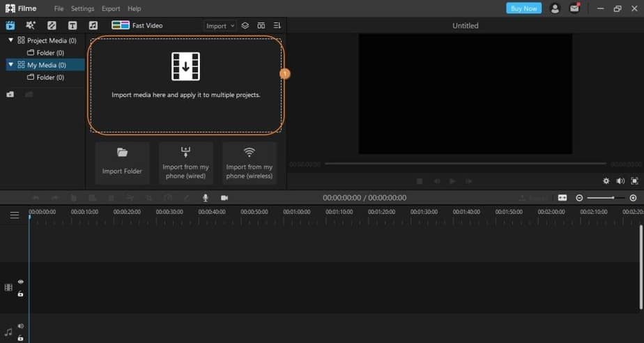Viewport: 644px width, 343px height.
Task: Click the dimmed Export button above timeline
Action: pos(533,198)
